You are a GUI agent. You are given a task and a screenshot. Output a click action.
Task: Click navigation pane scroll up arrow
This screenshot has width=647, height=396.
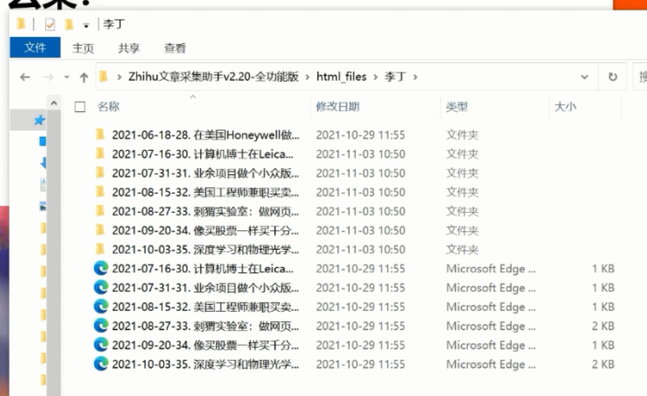[54, 103]
